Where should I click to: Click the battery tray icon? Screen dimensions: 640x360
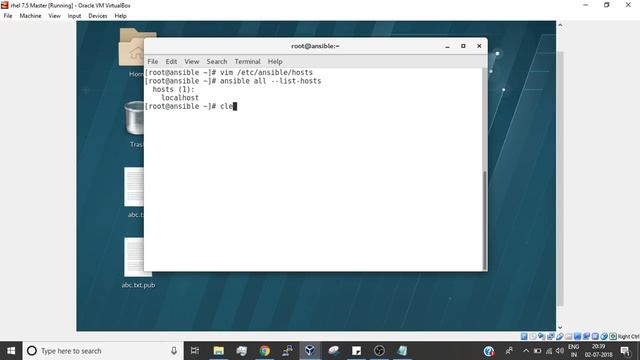[x=538, y=351]
